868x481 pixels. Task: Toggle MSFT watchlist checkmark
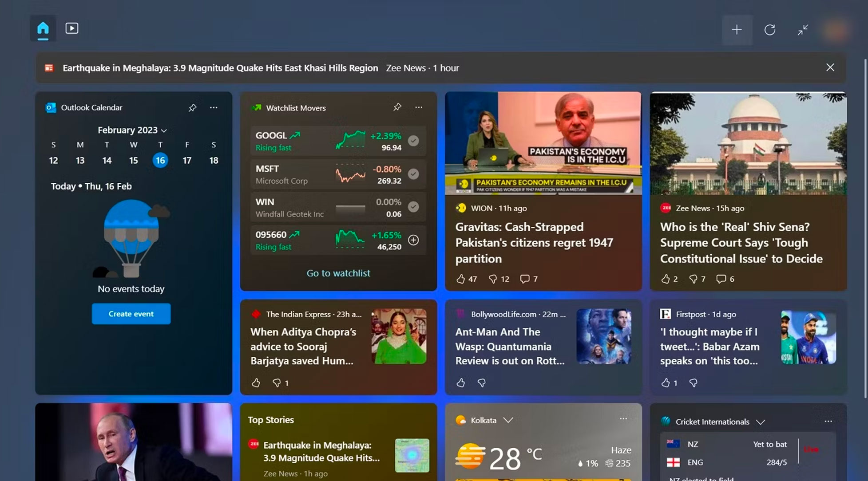pyautogui.click(x=413, y=174)
